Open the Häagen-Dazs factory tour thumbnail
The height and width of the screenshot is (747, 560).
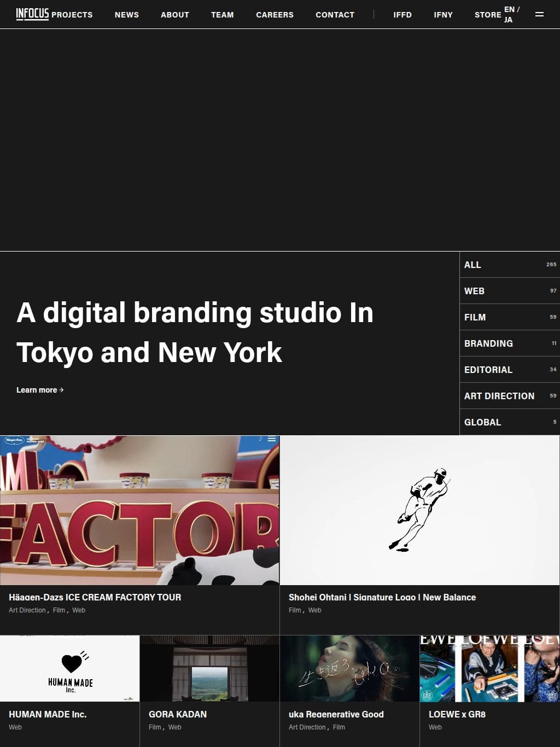[139, 510]
